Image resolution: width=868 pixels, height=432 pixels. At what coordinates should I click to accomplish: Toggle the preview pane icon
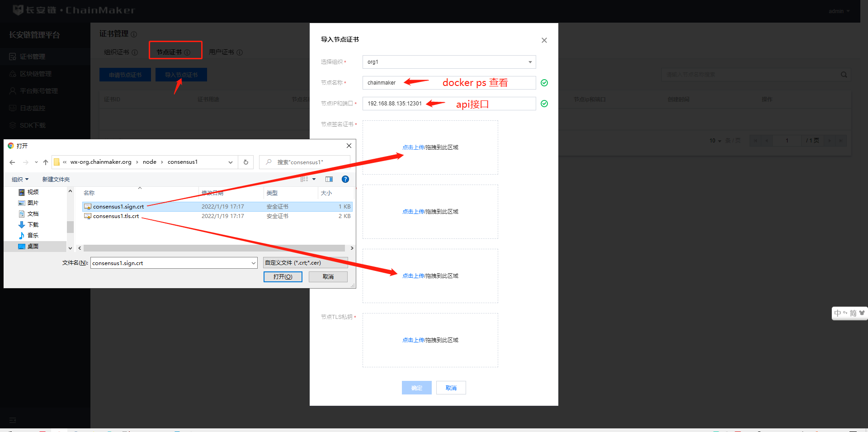click(329, 179)
